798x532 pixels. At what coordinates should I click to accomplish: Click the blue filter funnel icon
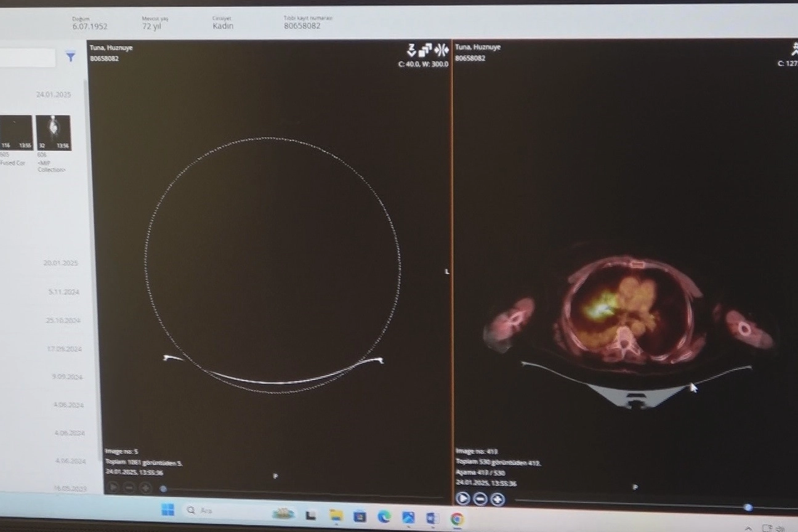(71, 57)
